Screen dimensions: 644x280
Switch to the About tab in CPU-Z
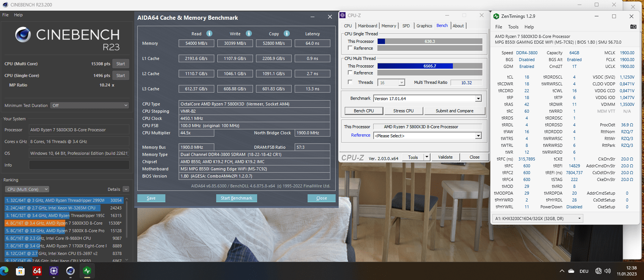click(458, 26)
